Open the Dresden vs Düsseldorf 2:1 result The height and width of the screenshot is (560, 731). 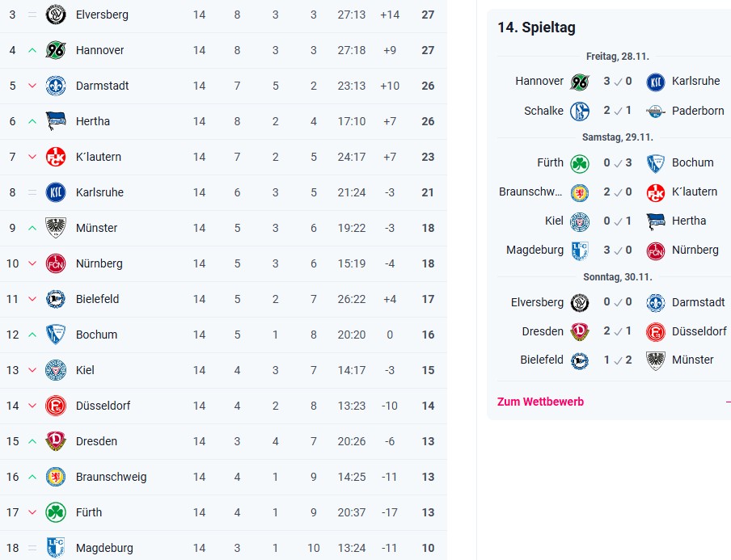pos(618,331)
